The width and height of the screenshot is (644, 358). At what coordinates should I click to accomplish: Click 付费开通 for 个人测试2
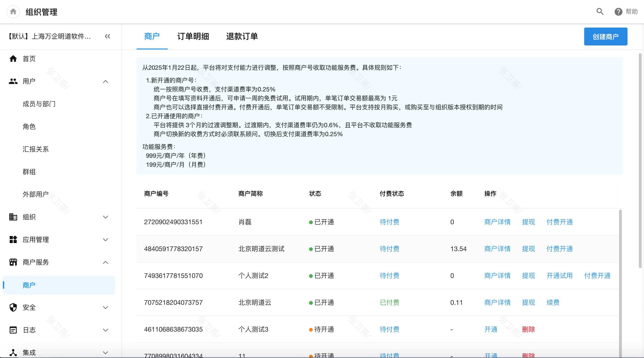(x=597, y=276)
